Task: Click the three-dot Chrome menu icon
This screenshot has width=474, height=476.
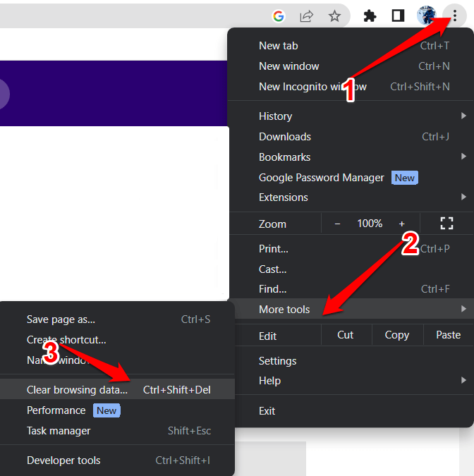Action: [455, 16]
